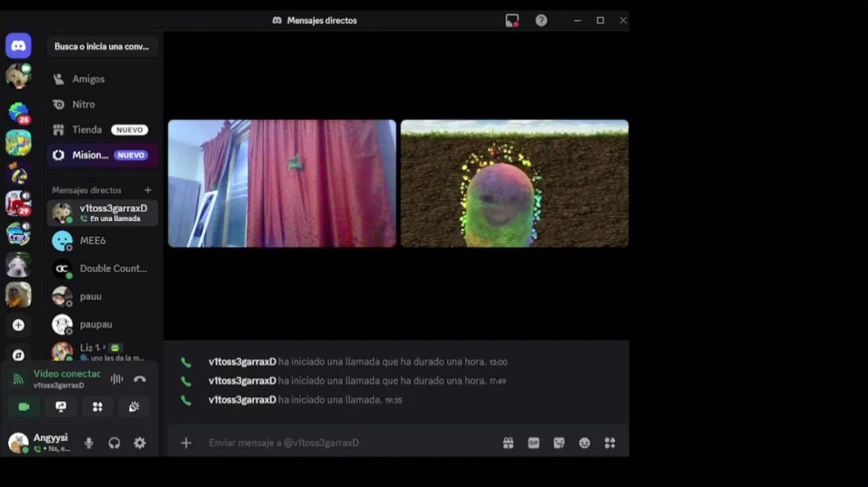Open the pauu direct message

coord(102,296)
